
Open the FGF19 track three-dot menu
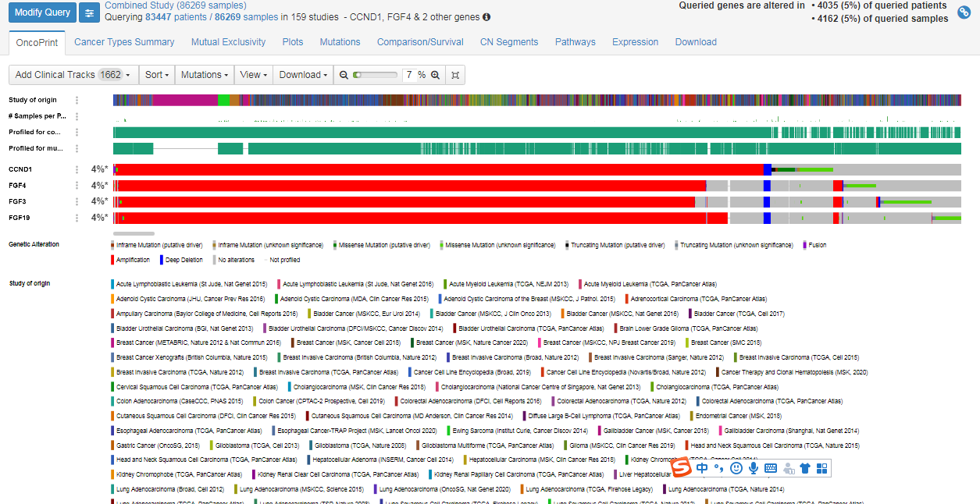(x=77, y=218)
